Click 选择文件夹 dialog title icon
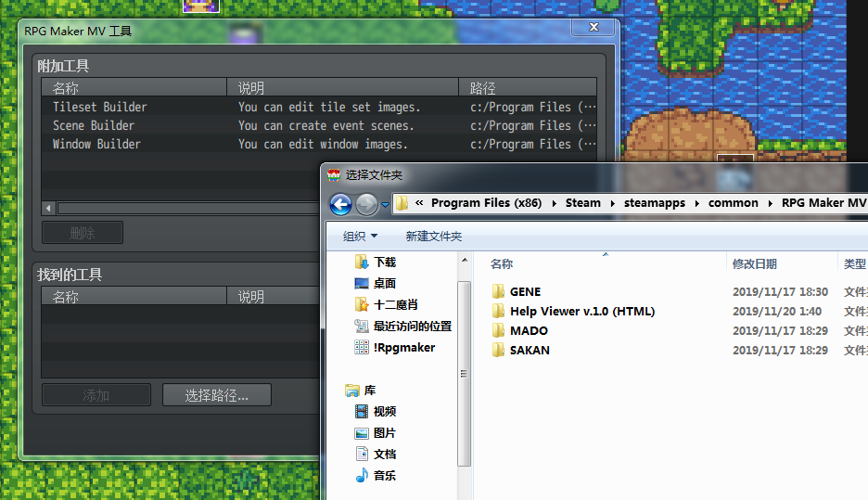The height and width of the screenshot is (500, 868). click(333, 175)
